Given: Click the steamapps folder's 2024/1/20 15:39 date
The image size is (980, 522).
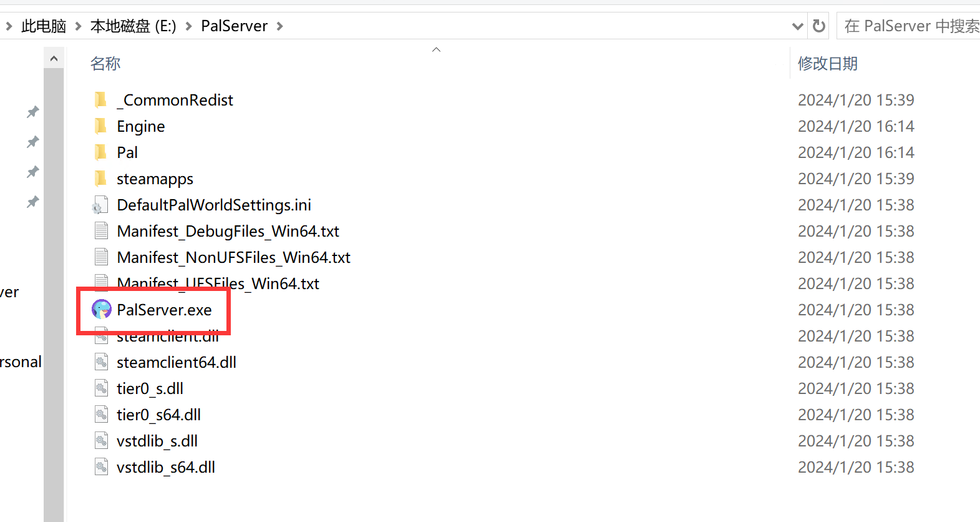Looking at the screenshot, I should [856, 179].
